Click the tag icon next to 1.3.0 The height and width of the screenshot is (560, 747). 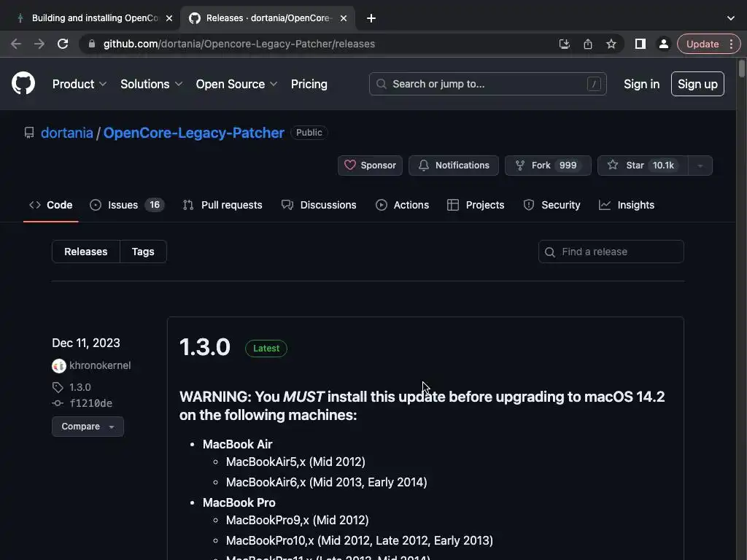[x=58, y=387]
